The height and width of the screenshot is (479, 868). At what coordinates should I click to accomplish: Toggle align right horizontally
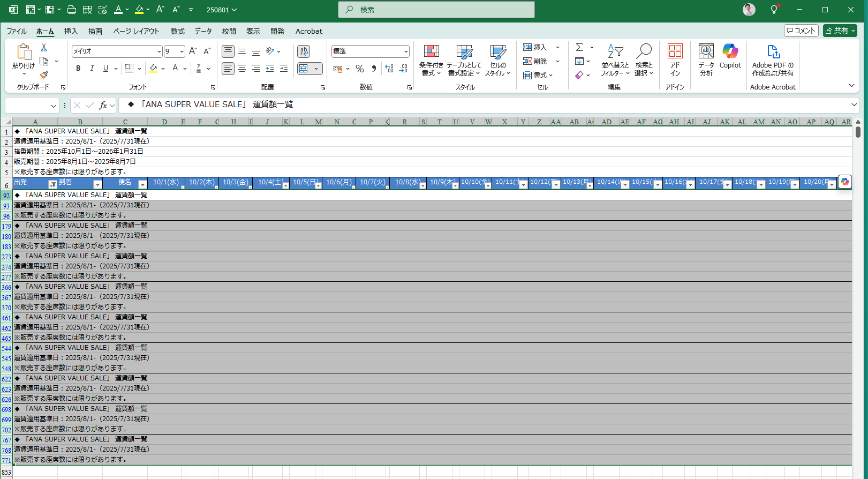click(x=256, y=69)
